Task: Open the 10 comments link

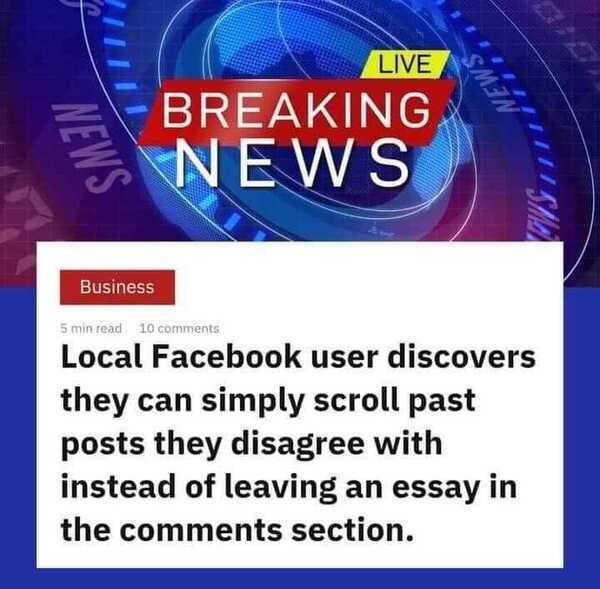Action: point(179,328)
